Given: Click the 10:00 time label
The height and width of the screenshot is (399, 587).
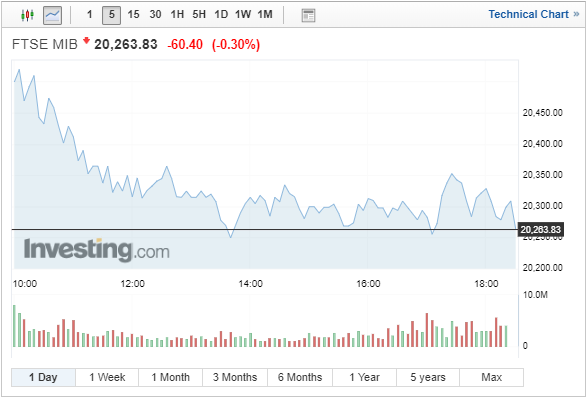Looking at the screenshot, I should [x=25, y=284].
